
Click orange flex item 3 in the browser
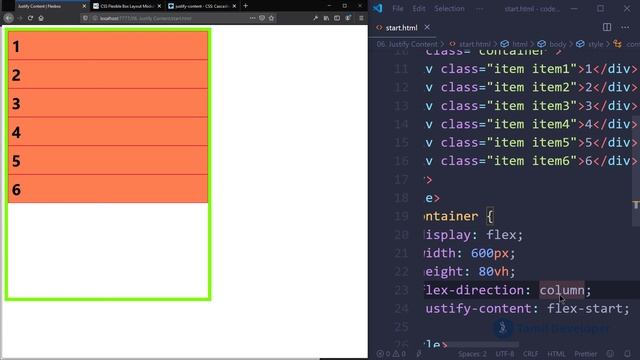[108, 103]
